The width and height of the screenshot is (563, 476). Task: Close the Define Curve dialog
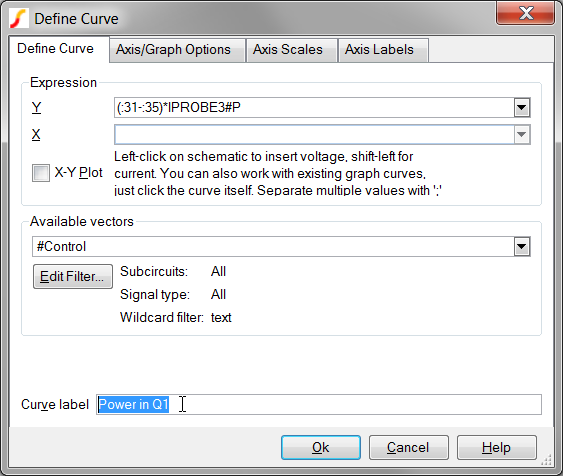point(525,13)
